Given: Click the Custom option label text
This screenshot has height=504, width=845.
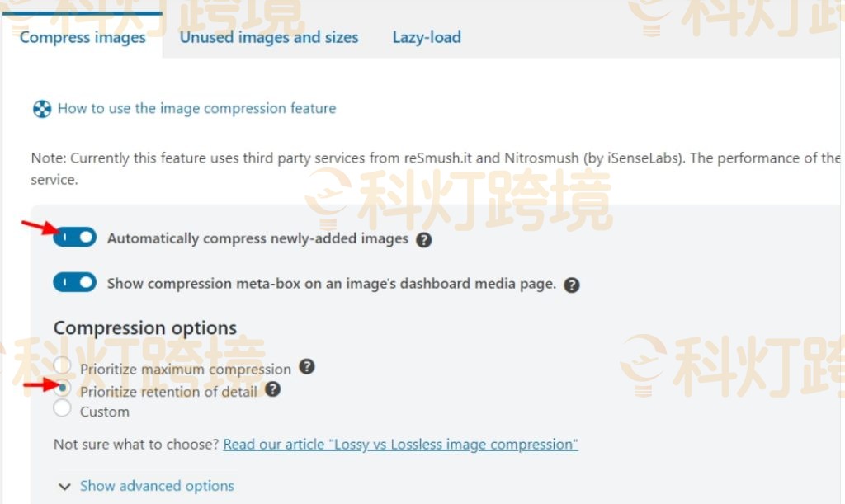Looking at the screenshot, I should point(105,412).
